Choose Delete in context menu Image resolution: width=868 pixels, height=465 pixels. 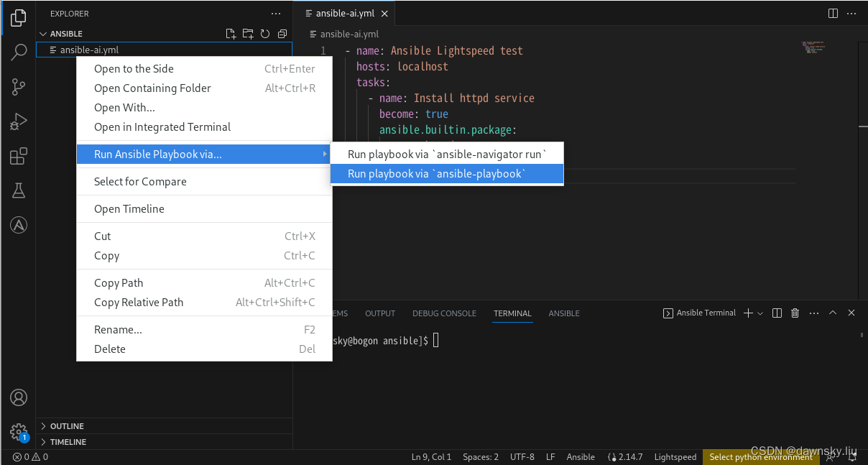(205, 349)
